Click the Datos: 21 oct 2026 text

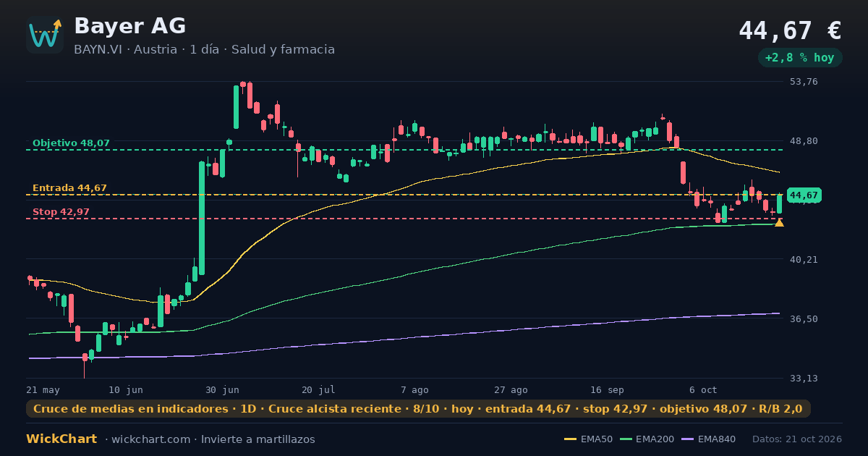click(797, 439)
